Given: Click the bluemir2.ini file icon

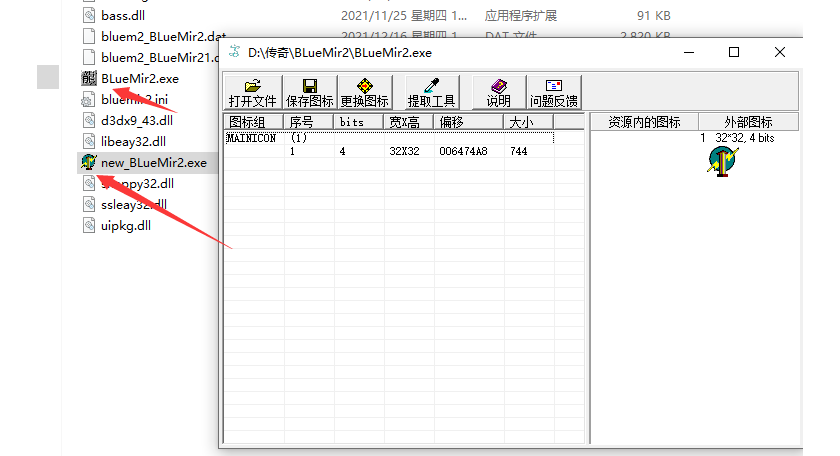Looking at the screenshot, I should click(x=88, y=100).
